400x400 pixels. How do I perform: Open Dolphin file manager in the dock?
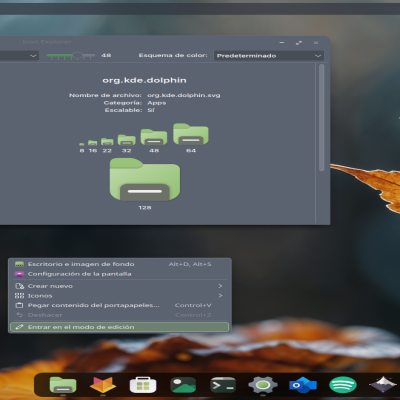tap(63, 385)
